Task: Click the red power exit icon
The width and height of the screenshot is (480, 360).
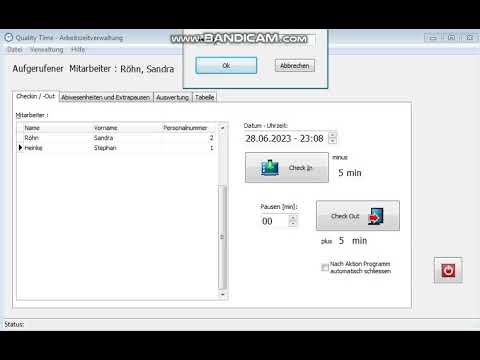Action: click(448, 270)
